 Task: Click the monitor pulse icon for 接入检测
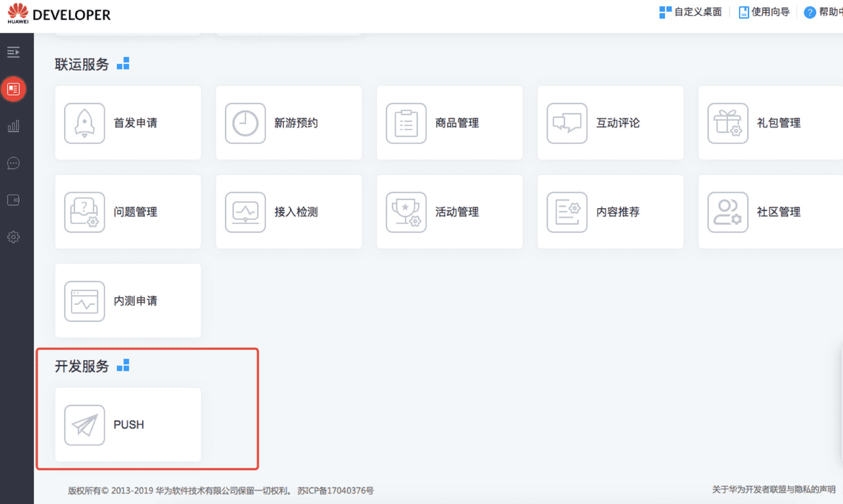(x=246, y=212)
